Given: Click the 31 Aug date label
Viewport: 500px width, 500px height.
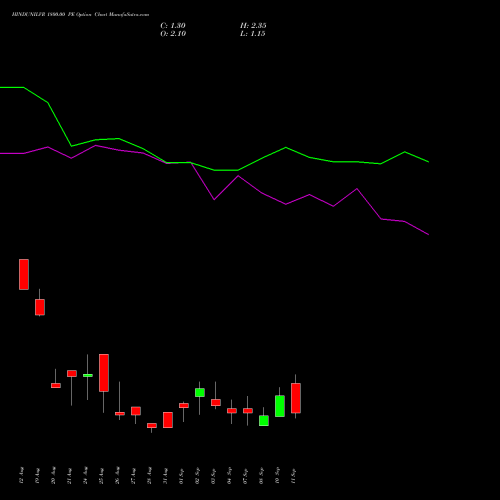Looking at the screenshot, I should (x=165, y=476).
